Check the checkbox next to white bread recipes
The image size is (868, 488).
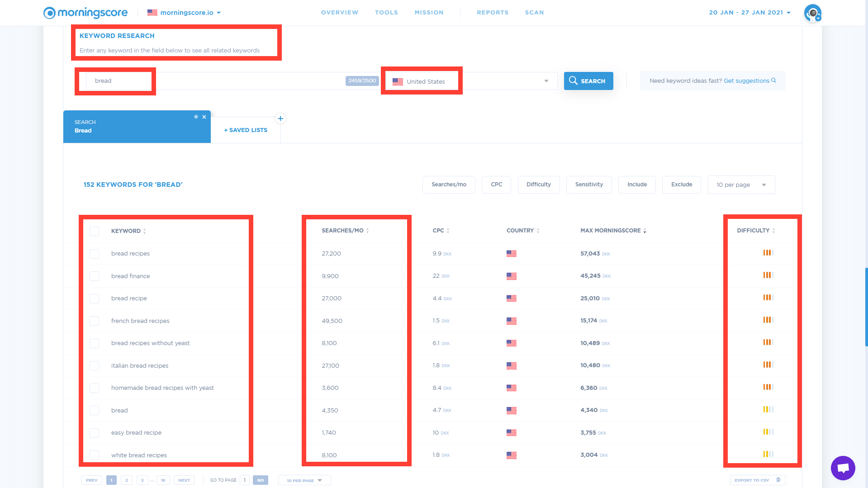point(95,455)
